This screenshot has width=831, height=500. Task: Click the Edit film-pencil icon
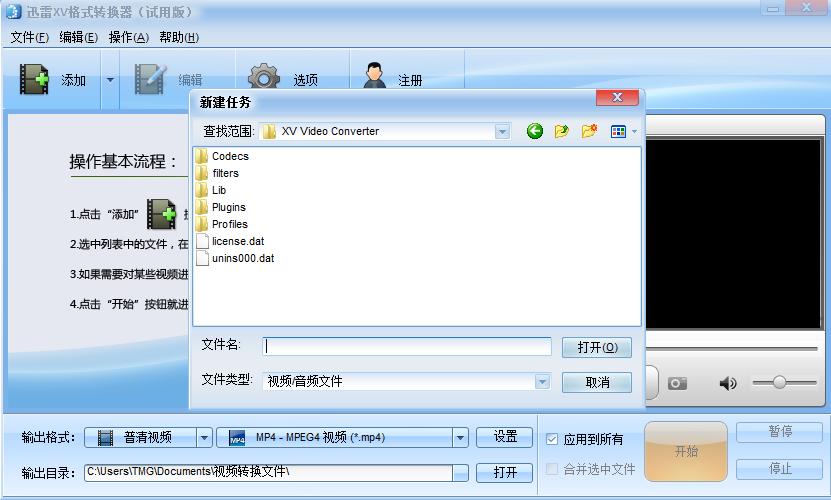(x=150, y=79)
